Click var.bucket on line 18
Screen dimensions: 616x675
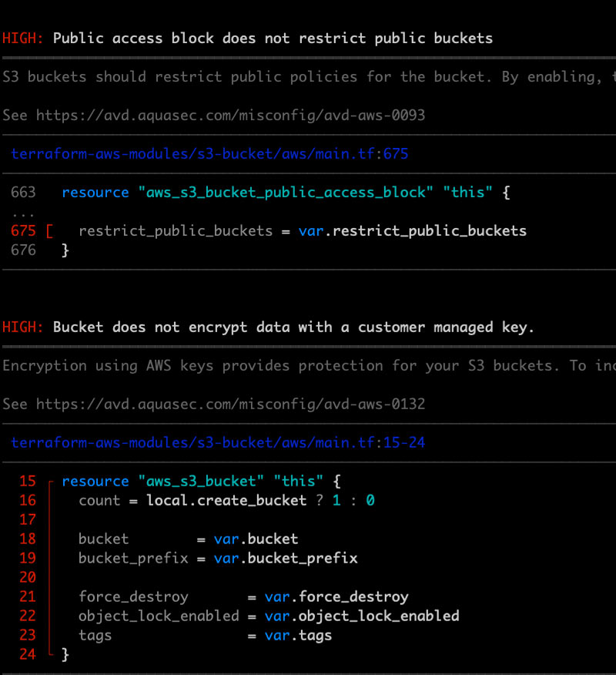click(x=256, y=539)
